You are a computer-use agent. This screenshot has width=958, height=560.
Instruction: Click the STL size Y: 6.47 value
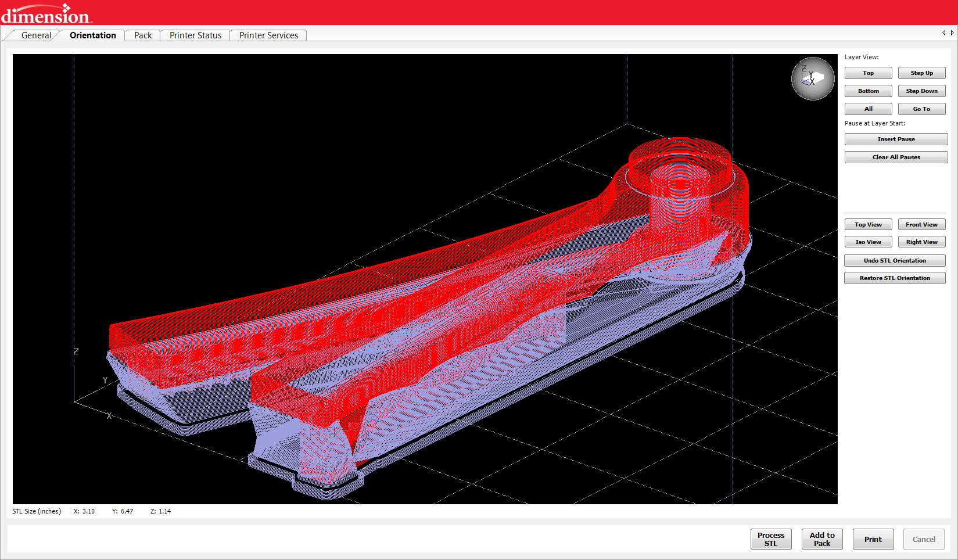click(x=123, y=512)
